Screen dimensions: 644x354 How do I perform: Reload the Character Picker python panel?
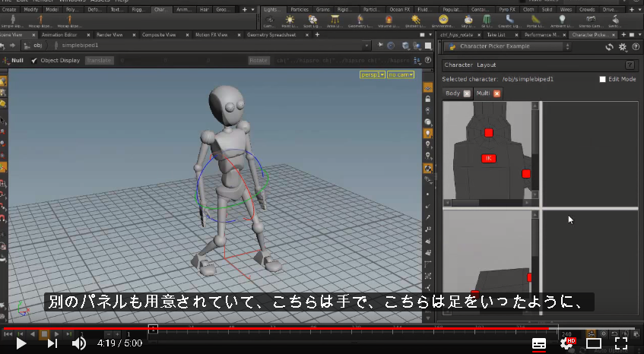[x=610, y=47]
